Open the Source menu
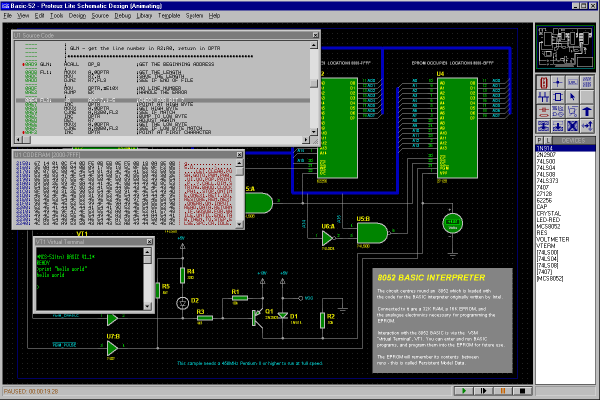Viewport: 600px width, 400px height. click(x=100, y=16)
